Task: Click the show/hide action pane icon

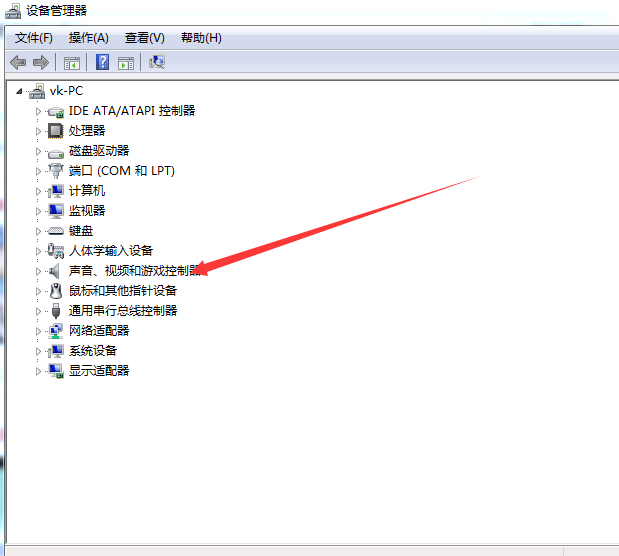Action: tap(126, 63)
